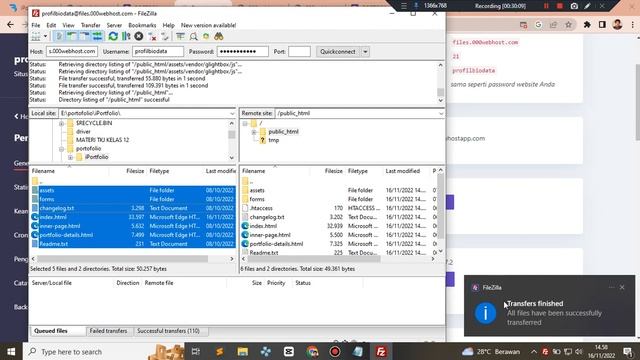
Task: Click the message log vertical scrollbar
Action: click(x=440, y=83)
